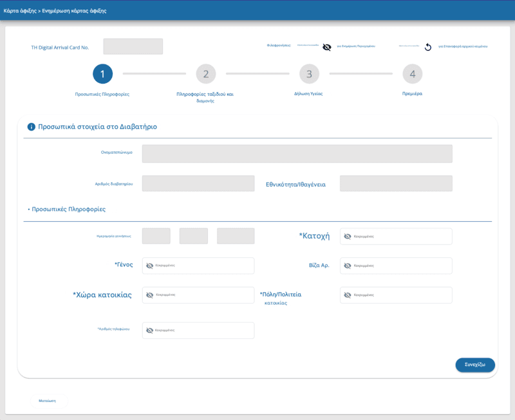515x420 pixels.
Task: Toggle the eye icon in the phone number field
Action: (149, 330)
